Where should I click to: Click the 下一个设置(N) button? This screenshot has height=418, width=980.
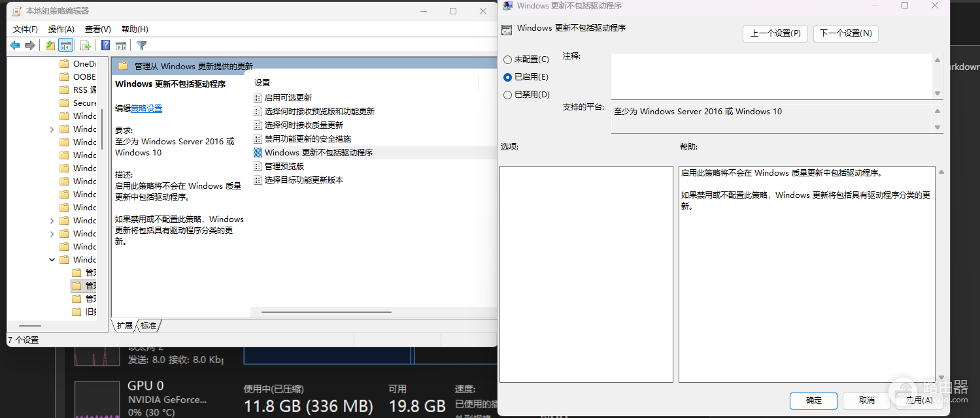click(845, 33)
